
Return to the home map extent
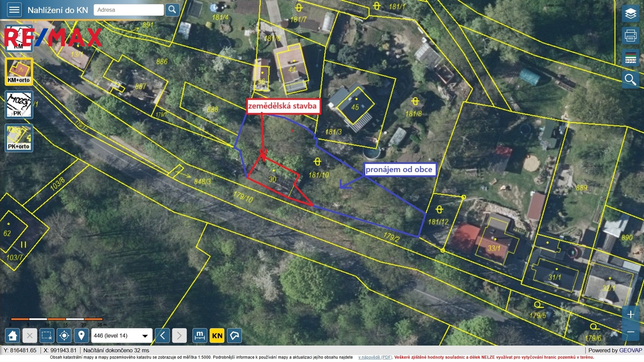click(x=12, y=335)
